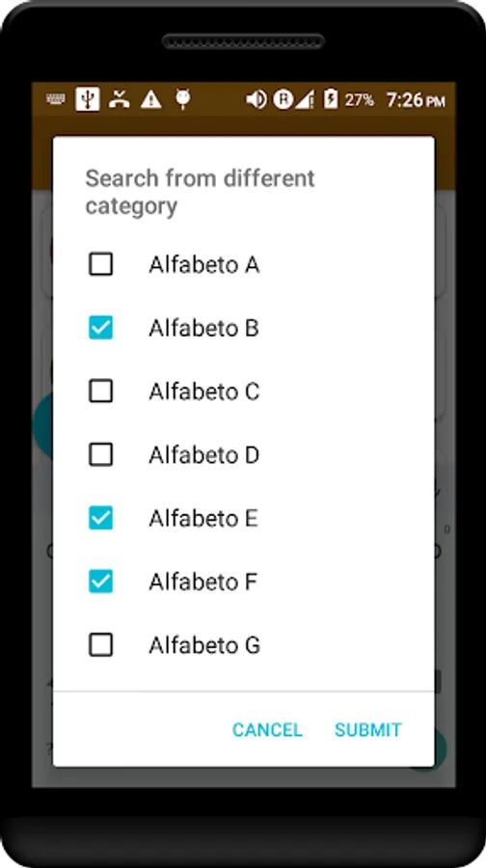Check the Alfabeto C checkbox
Viewport: 486px width, 868px height.
(x=100, y=392)
